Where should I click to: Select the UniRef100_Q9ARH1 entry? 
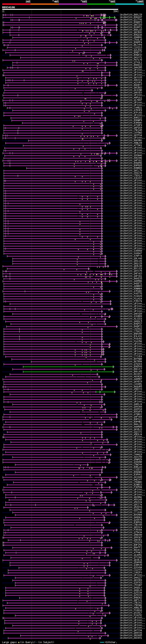(x=131, y=37)
